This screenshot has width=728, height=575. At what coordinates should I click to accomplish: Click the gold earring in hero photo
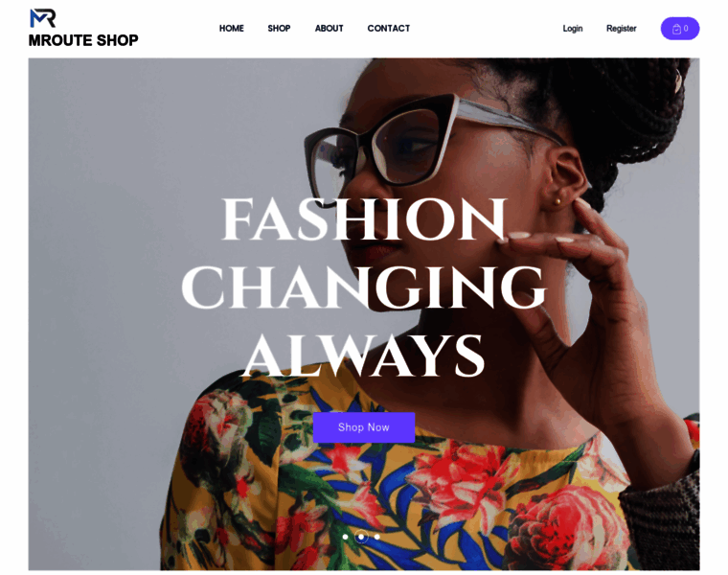(557, 201)
